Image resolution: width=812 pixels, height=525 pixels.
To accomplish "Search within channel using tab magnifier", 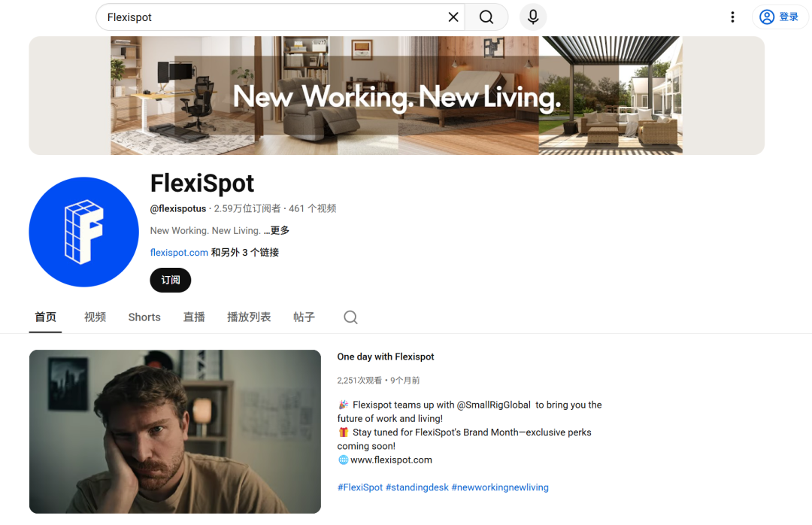I will click(x=350, y=317).
